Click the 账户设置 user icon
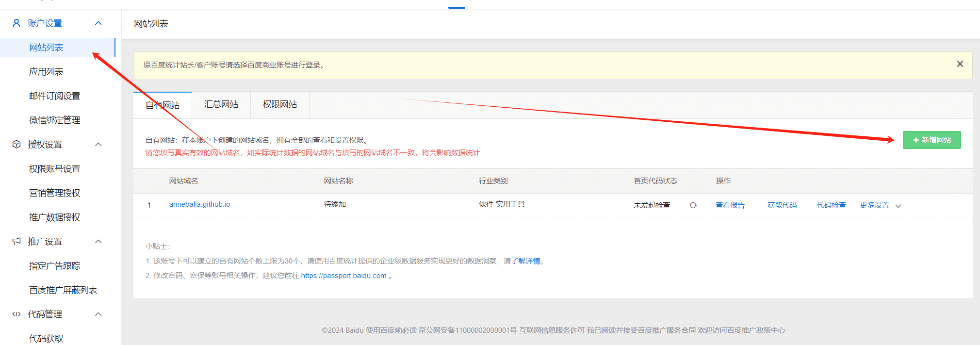The image size is (980, 345). 16,23
